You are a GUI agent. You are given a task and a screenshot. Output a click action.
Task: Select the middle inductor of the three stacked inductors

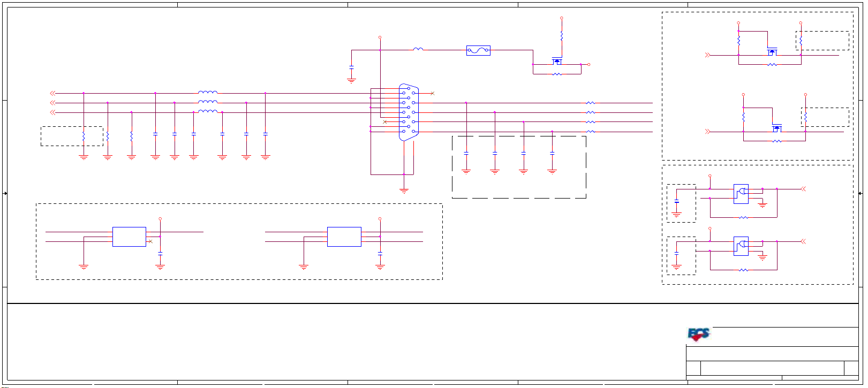tap(208, 102)
